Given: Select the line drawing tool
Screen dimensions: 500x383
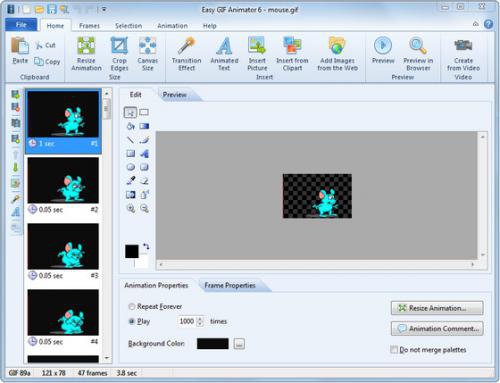Looking at the screenshot, I should (130, 140).
